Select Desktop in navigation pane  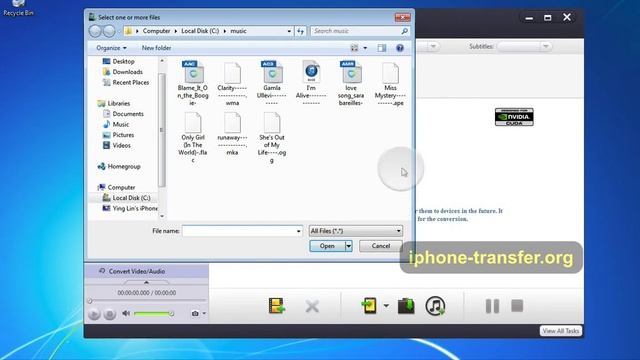coord(123,61)
